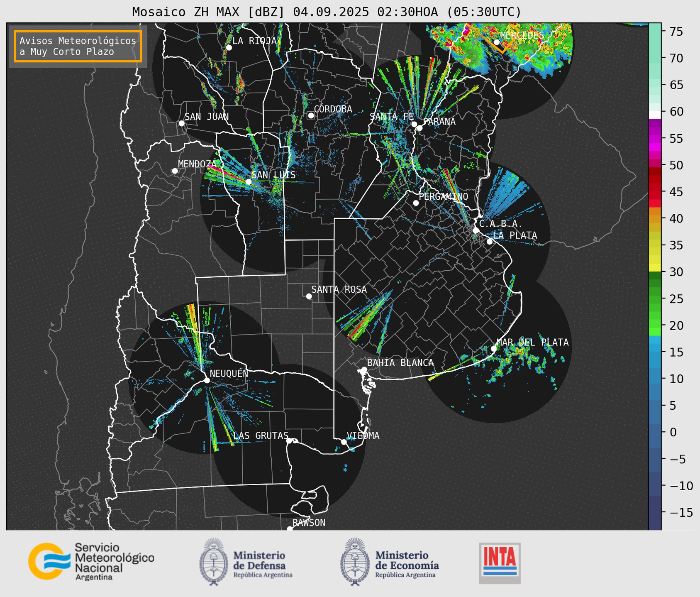Click the INTA logo
Image resolution: width=700 pixels, height=597 pixels.
coord(500,563)
